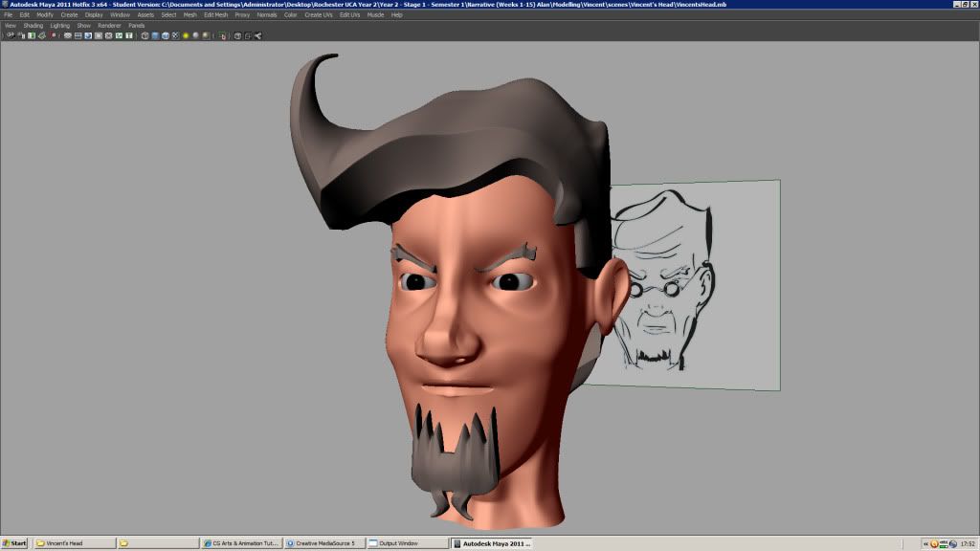Switch to Creative MediaSource 5 in taskbar
This screenshot has height=551, width=980.
pos(324,543)
